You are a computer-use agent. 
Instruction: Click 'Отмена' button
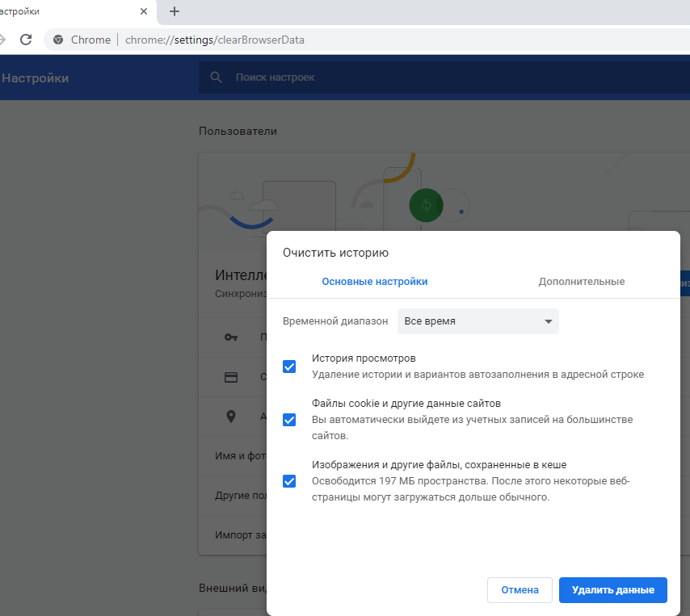tap(520, 590)
